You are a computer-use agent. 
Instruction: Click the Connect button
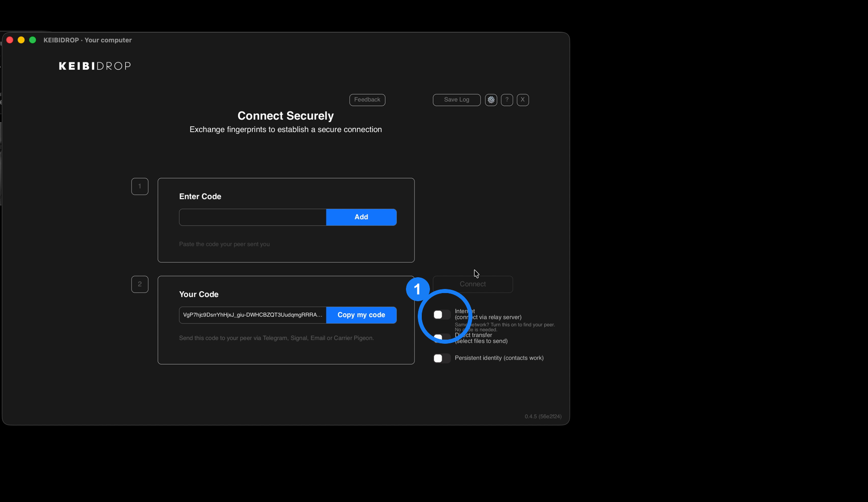(x=473, y=284)
